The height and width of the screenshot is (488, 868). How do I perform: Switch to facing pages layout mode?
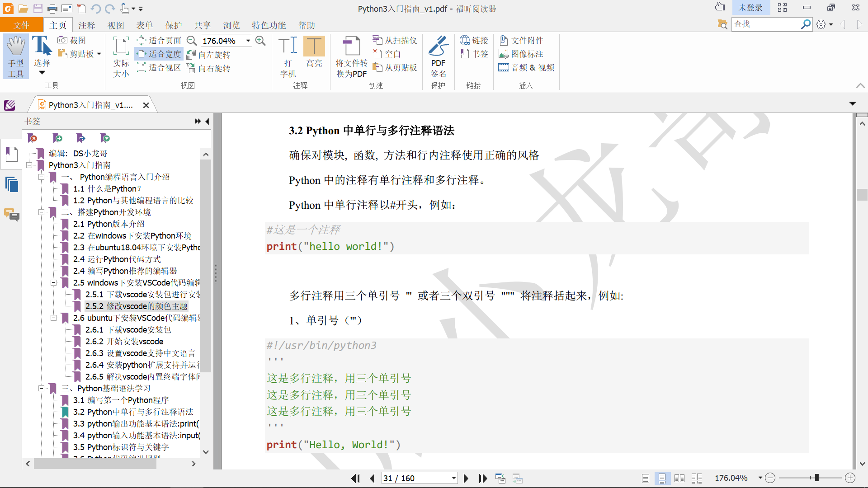click(679, 478)
